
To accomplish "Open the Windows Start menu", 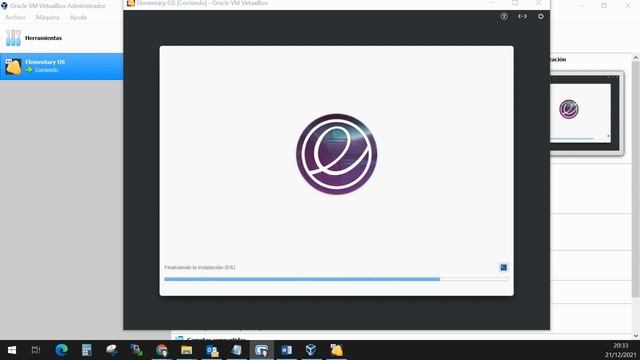I will [x=12, y=350].
